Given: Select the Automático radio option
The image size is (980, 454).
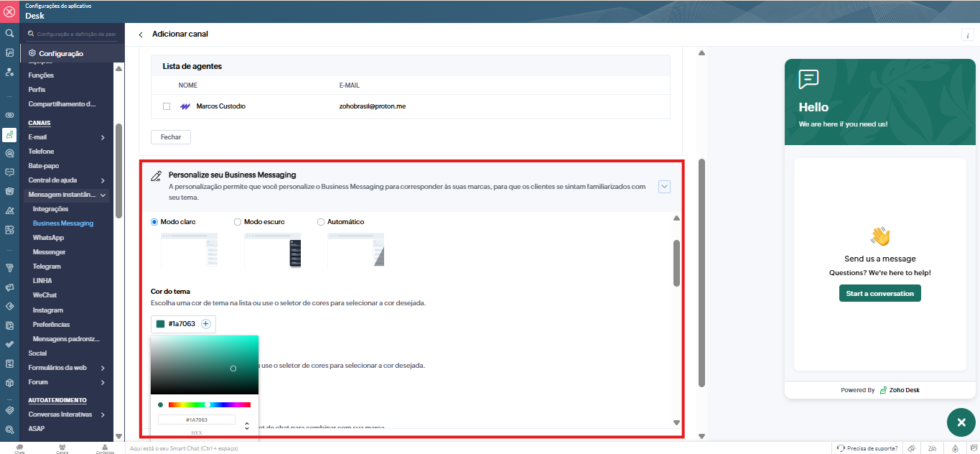Looking at the screenshot, I should click(x=321, y=222).
